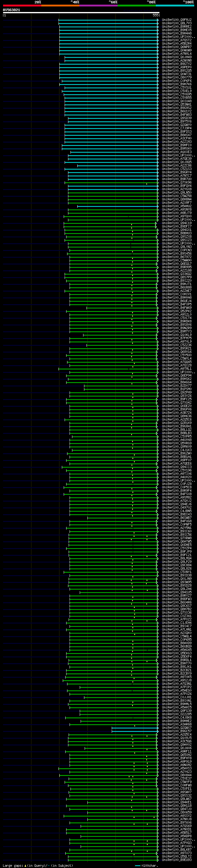
Task: Click the UniRef100_A7NVL4 label
Action: click(177, 54)
